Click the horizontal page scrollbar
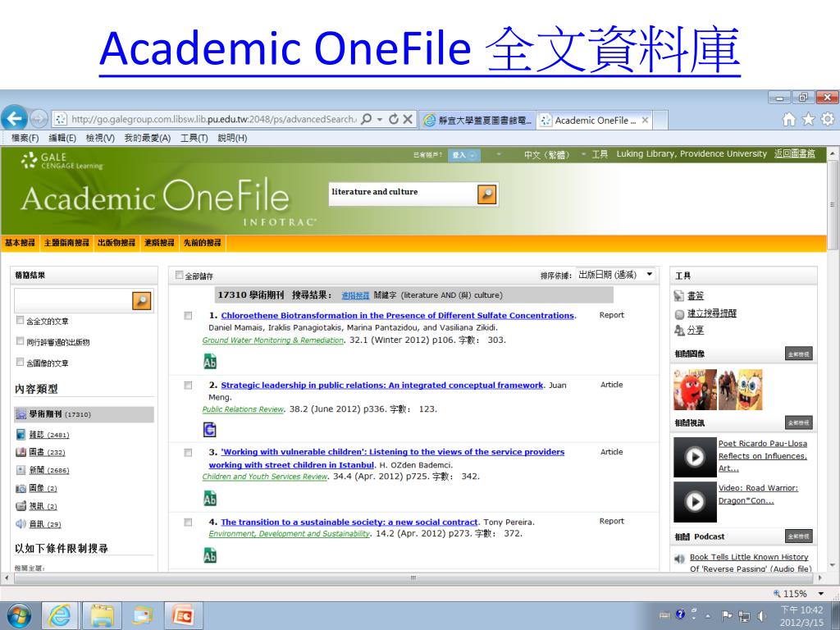The image size is (840, 630). [413, 578]
